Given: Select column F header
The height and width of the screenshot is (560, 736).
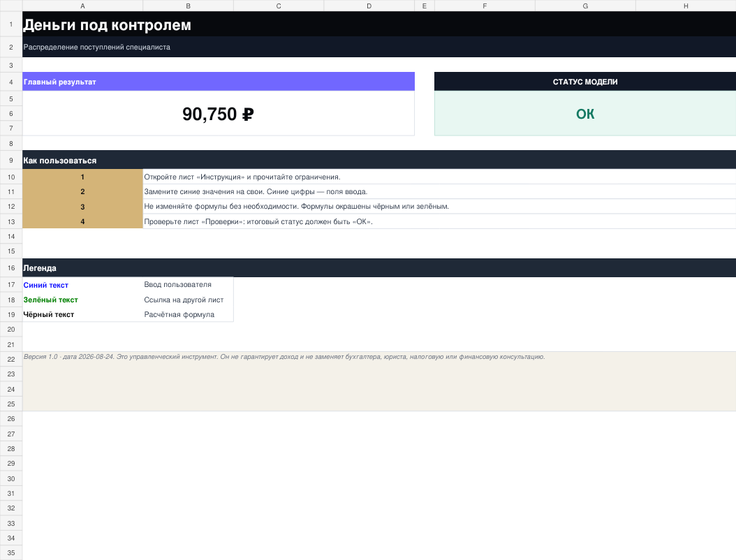Looking at the screenshot, I should (x=485, y=6).
